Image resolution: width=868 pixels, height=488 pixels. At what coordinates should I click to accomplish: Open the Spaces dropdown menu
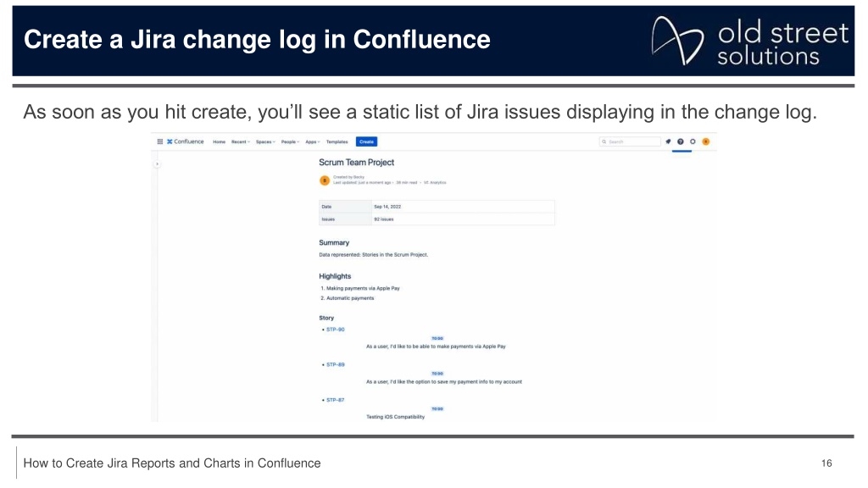pos(265,141)
